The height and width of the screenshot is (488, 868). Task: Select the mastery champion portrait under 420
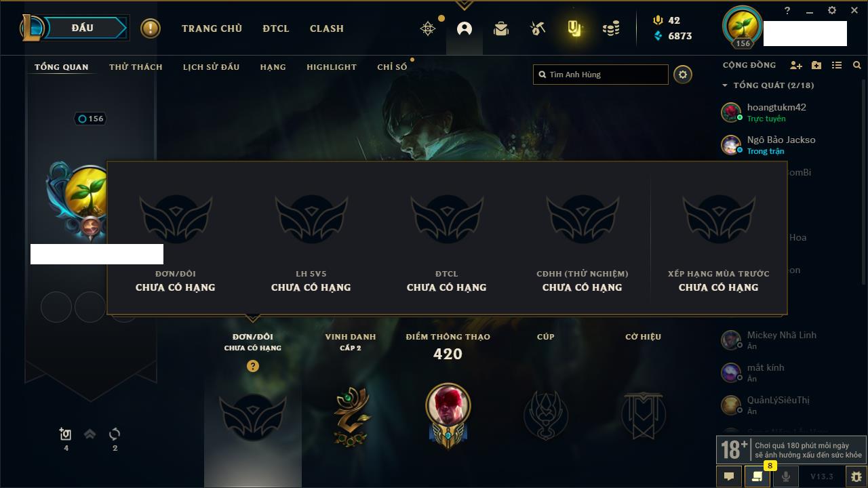(448, 406)
